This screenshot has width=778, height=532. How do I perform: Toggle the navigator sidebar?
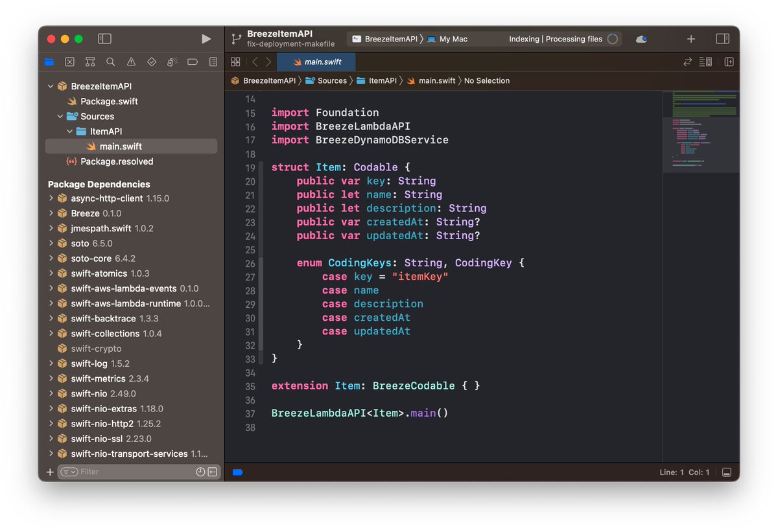(104, 39)
